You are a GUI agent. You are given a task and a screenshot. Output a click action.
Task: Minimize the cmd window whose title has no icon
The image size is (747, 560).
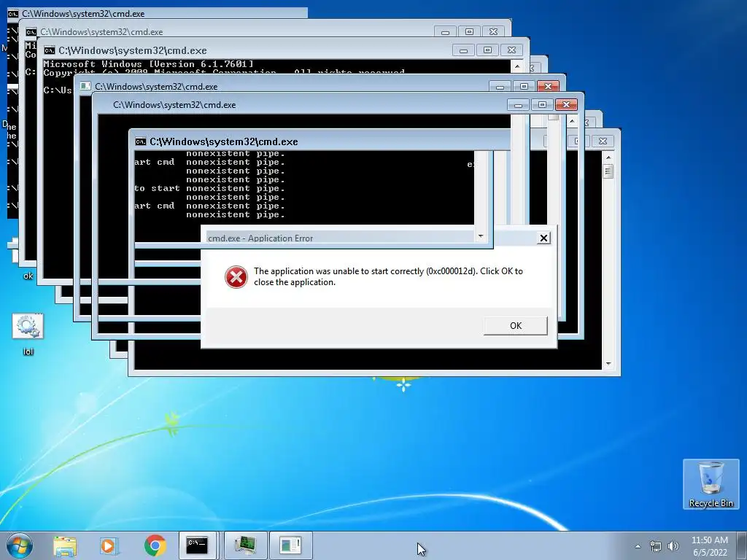click(x=518, y=105)
